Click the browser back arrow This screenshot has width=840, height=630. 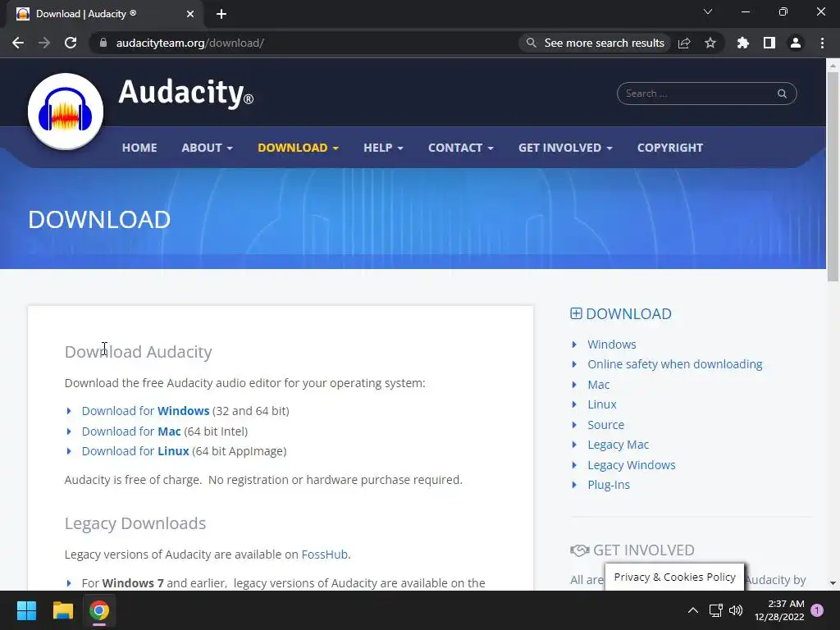18,43
